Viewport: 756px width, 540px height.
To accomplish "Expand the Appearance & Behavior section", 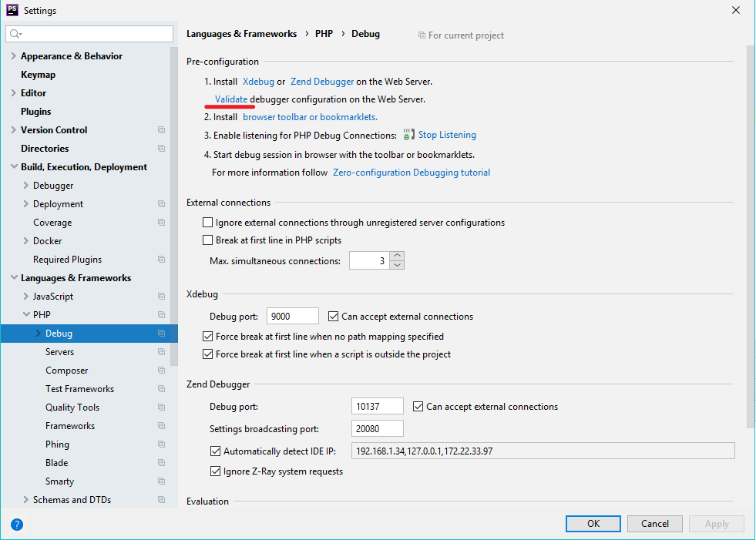I will click(x=14, y=56).
